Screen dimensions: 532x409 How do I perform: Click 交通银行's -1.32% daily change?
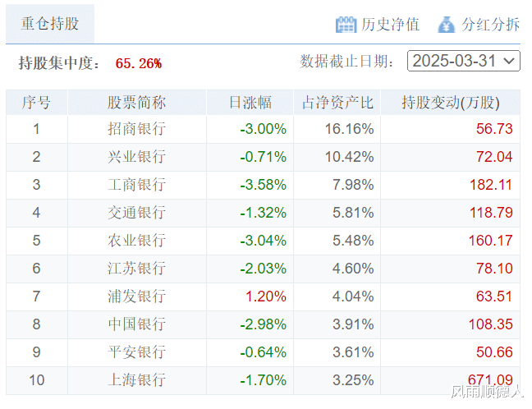click(263, 213)
